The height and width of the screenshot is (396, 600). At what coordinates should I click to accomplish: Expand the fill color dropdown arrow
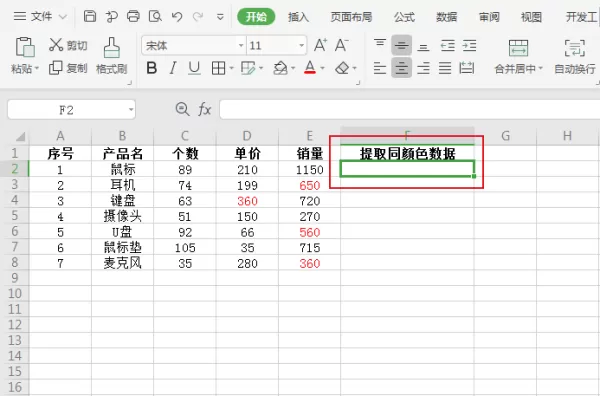(293, 68)
